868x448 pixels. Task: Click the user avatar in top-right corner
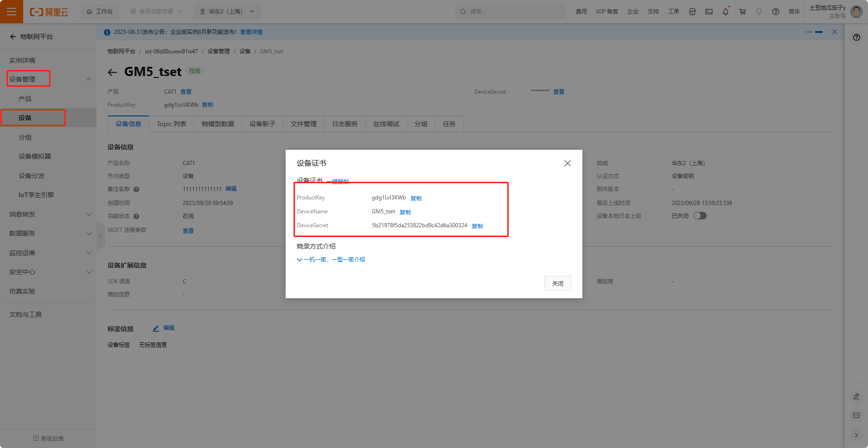point(856,12)
